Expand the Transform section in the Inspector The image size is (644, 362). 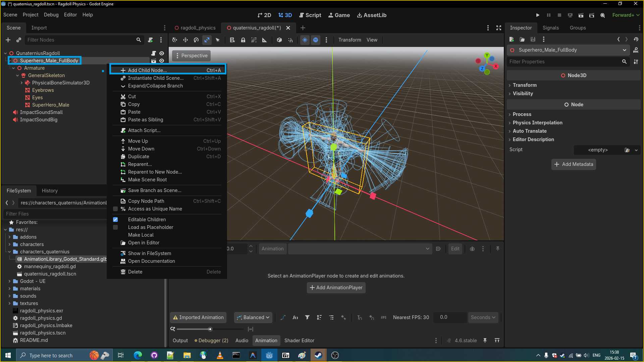[x=525, y=85]
